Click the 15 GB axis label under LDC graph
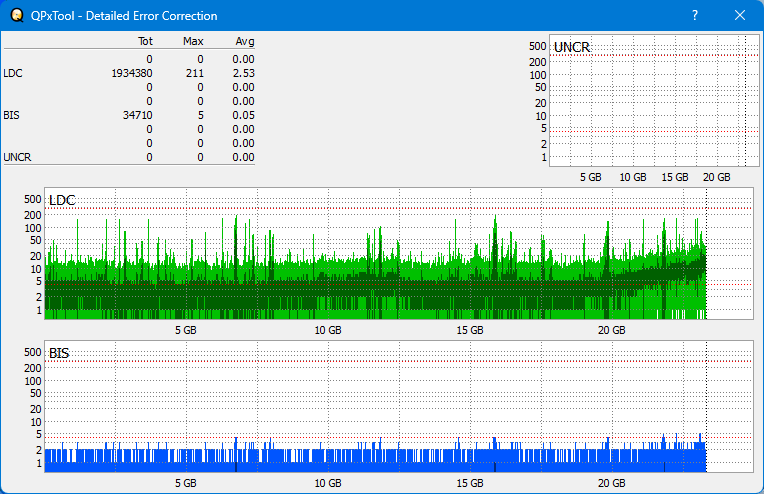The image size is (764, 494). tap(470, 330)
